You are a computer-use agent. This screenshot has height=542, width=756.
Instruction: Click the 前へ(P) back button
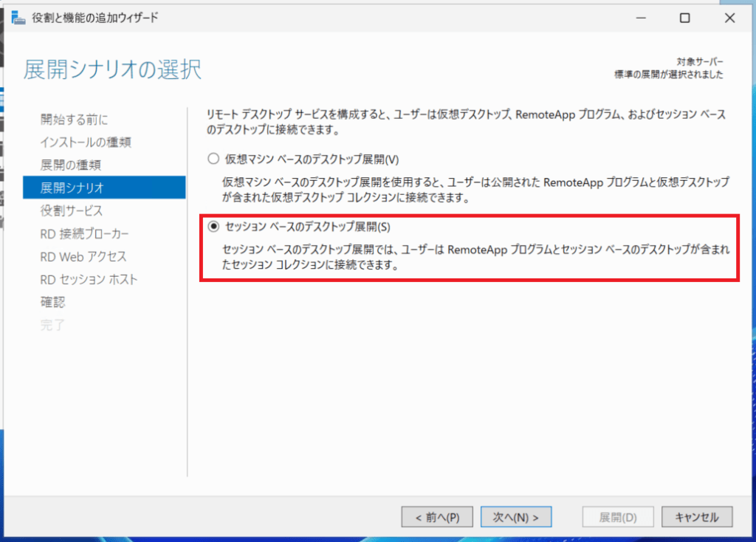[437, 518]
